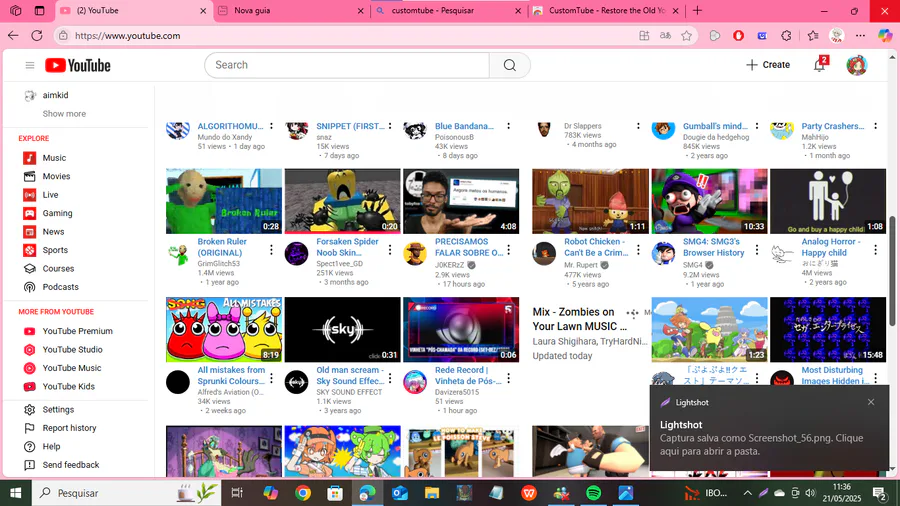Click the YouTube Search field
Image resolution: width=900 pixels, height=506 pixels.
point(347,65)
